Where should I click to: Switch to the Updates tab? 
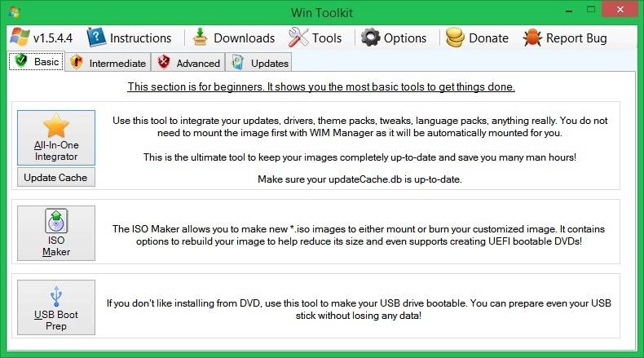258,62
